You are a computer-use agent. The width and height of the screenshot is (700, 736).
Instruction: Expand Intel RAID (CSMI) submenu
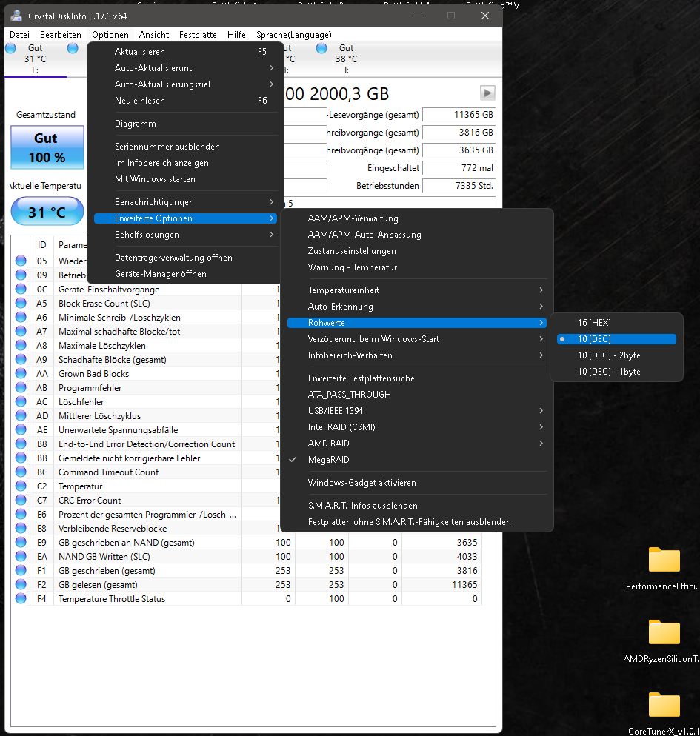pyautogui.click(x=417, y=426)
